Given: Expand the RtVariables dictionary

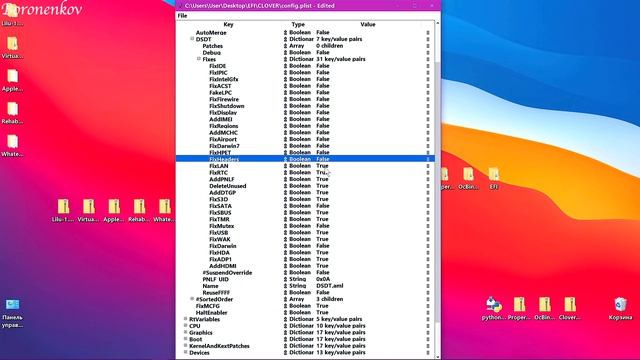Looking at the screenshot, I should 185,319.
